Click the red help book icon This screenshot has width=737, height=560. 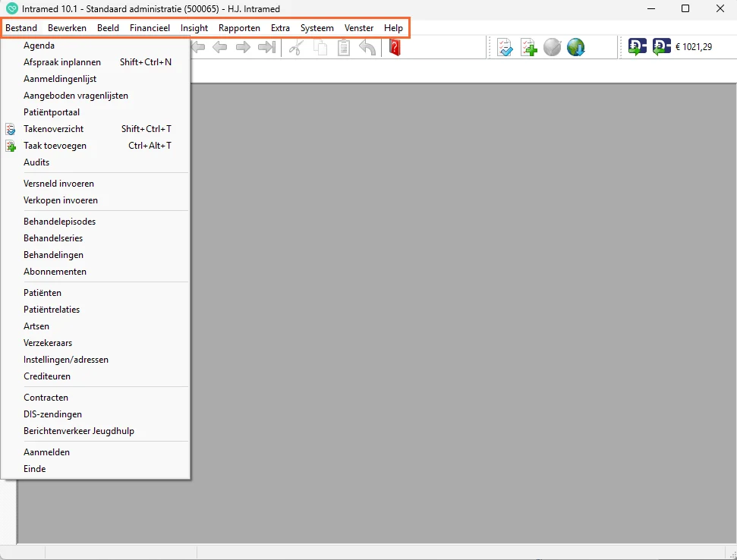(395, 48)
